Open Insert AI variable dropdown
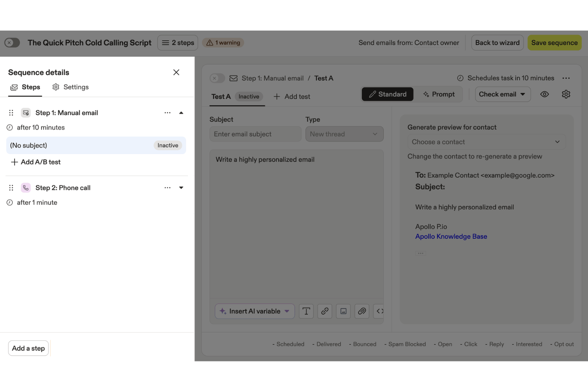Screen dimensions: 588x392 [x=255, y=311]
